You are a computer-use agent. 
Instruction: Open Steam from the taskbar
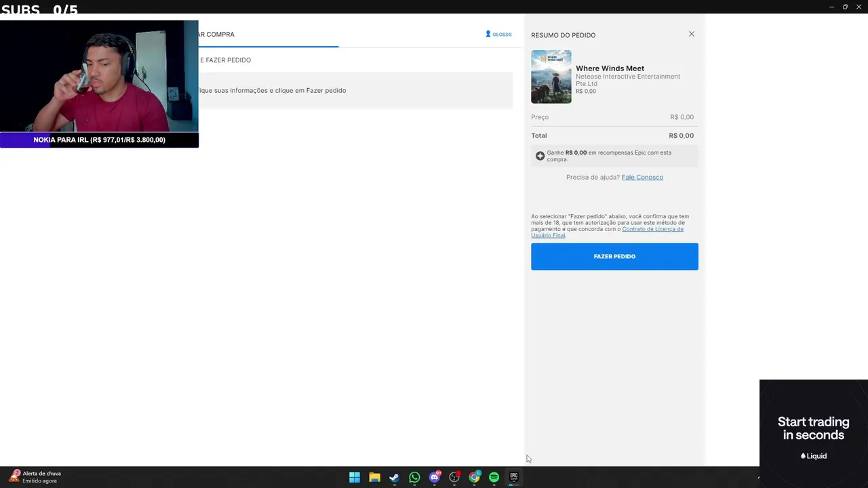click(x=394, y=477)
